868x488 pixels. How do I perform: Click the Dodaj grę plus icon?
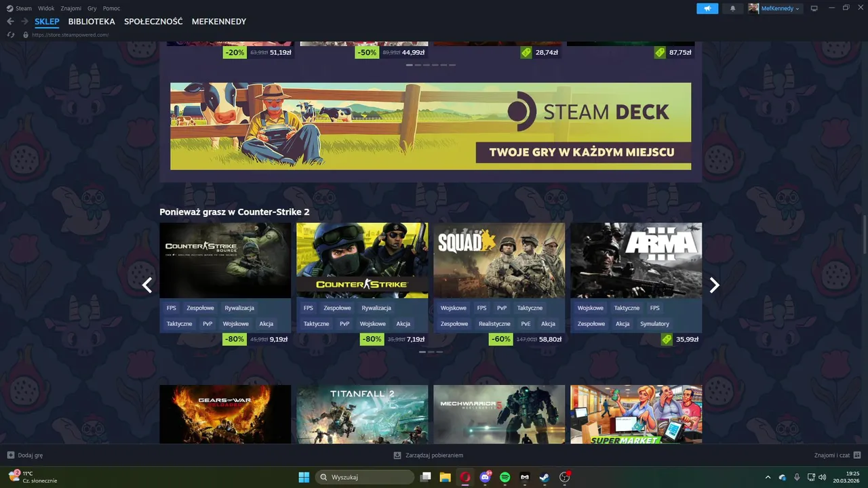10,455
